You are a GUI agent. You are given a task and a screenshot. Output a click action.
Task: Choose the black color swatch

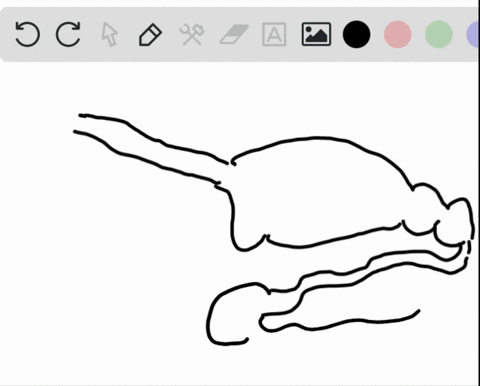[x=356, y=34]
